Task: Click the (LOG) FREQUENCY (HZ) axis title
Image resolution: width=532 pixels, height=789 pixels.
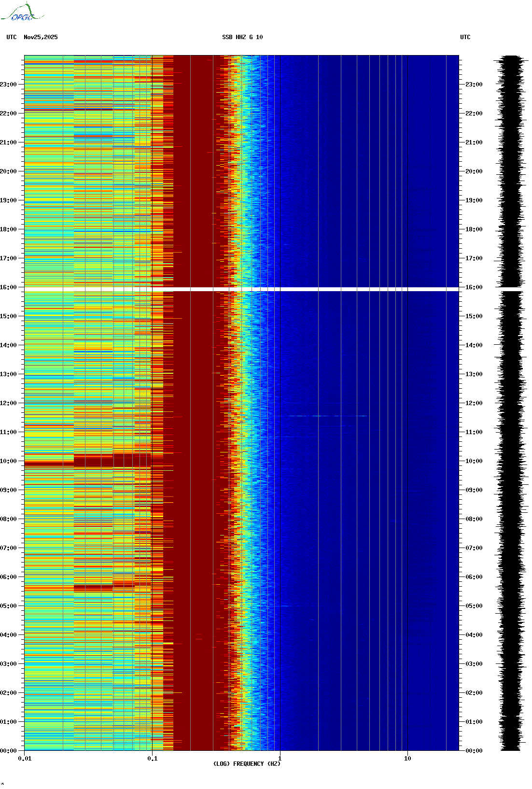Action: [247, 764]
